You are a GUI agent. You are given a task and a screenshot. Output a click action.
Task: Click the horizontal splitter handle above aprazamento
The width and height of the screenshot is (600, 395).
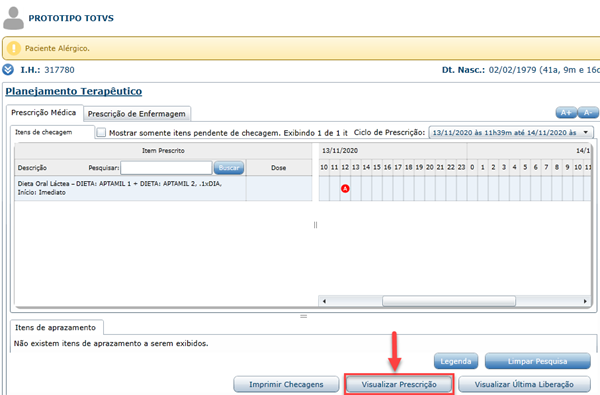click(303, 316)
